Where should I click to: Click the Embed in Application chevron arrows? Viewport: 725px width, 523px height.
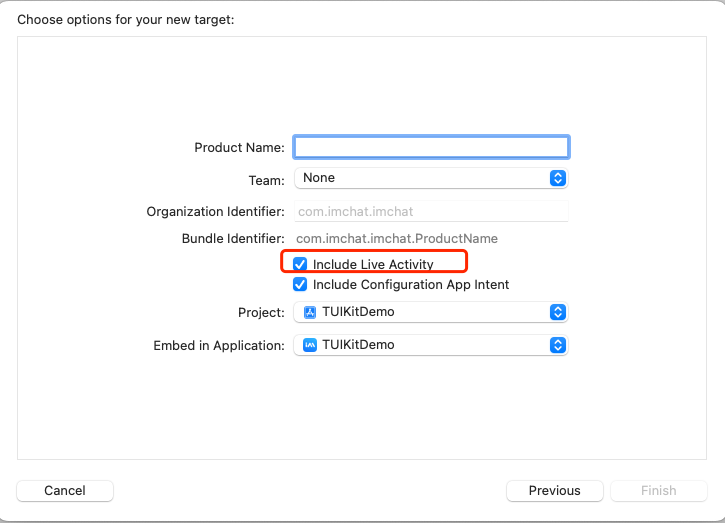click(x=558, y=345)
